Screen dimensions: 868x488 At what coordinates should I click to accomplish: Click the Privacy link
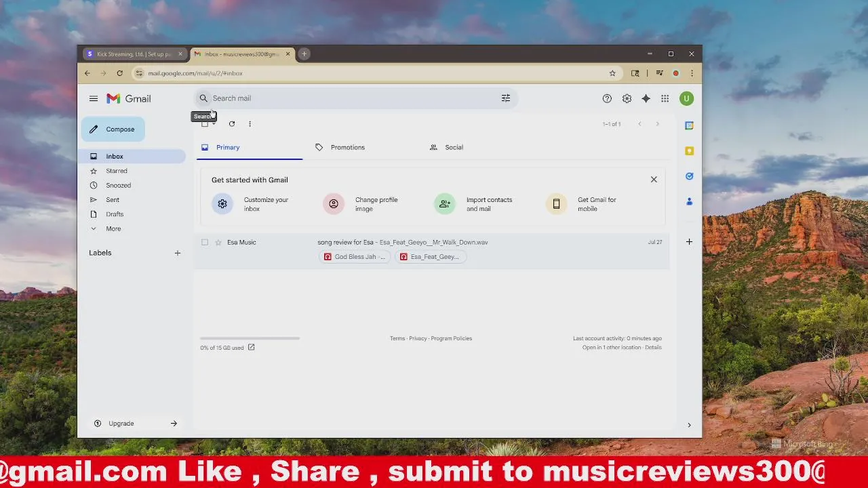click(x=418, y=338)
